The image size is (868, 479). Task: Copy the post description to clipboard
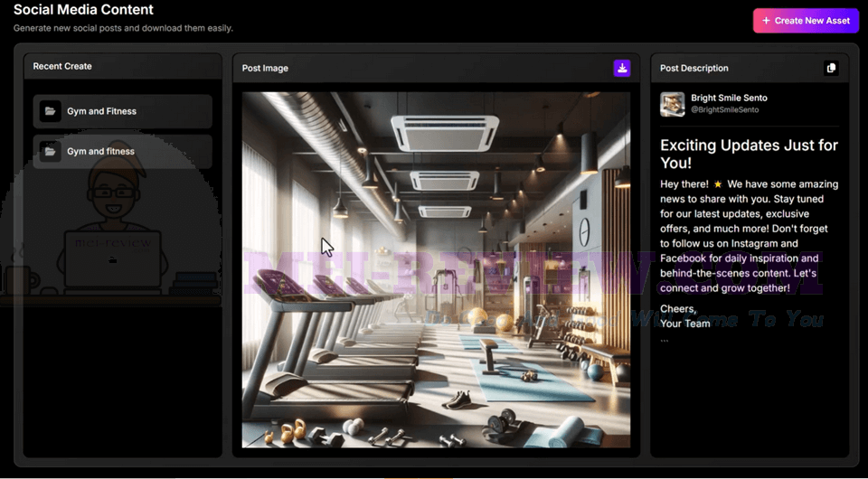pos(831,68)
